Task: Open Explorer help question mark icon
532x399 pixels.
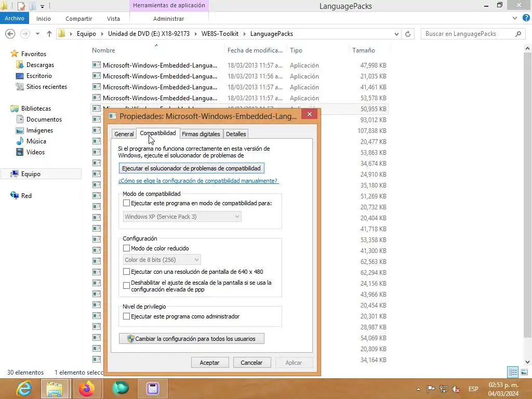Action: pos(526,18)
